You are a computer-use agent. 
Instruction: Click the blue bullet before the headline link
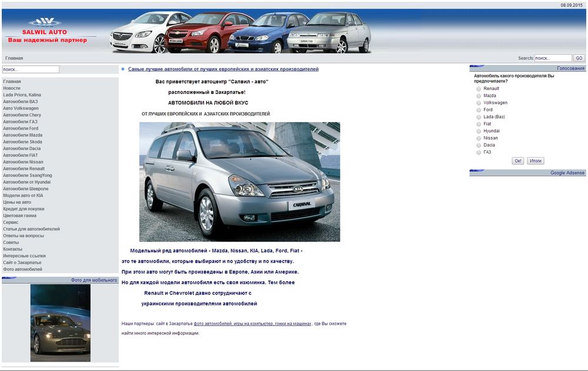coord(123,69)
